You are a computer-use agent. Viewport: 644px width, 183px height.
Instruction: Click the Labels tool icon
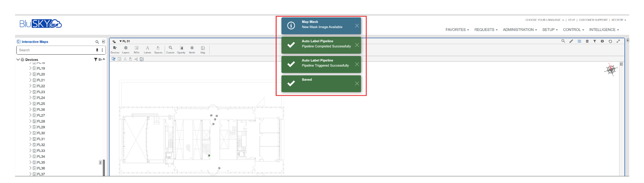point(147,49)
